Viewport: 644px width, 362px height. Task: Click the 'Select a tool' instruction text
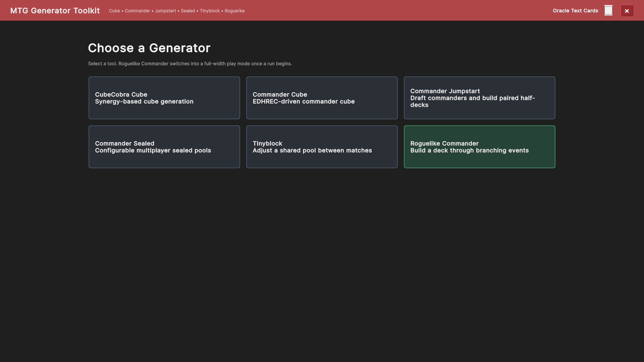190,64
